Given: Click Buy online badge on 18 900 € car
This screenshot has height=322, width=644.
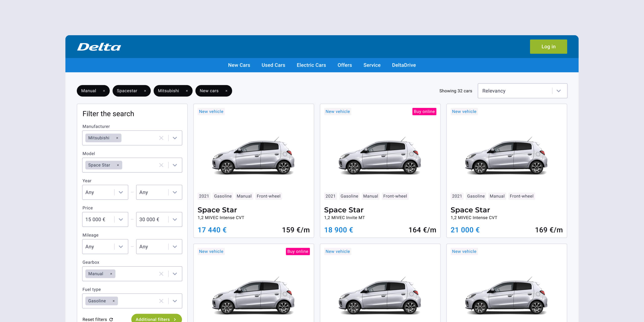Looking at the screenshot, I should coord(424,111).
